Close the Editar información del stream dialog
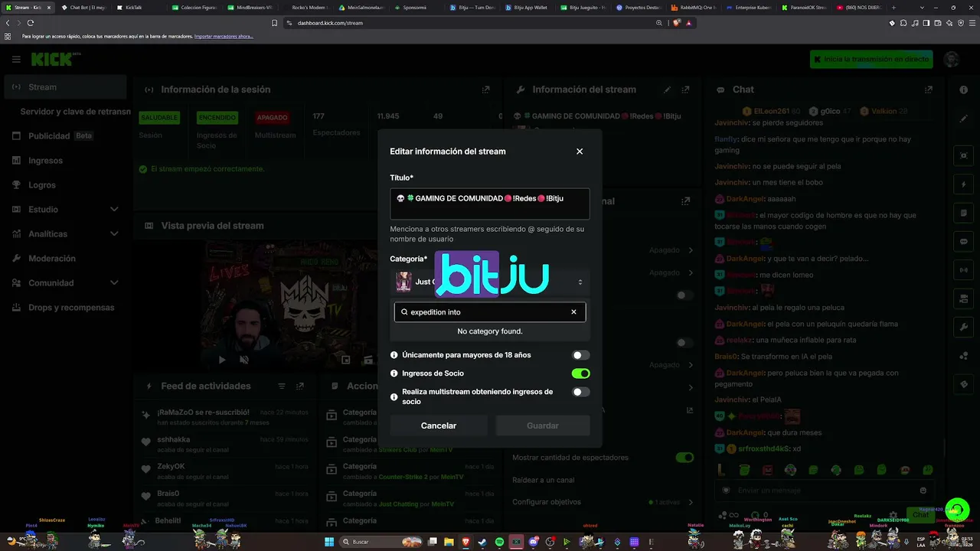 tap(580, 152)
